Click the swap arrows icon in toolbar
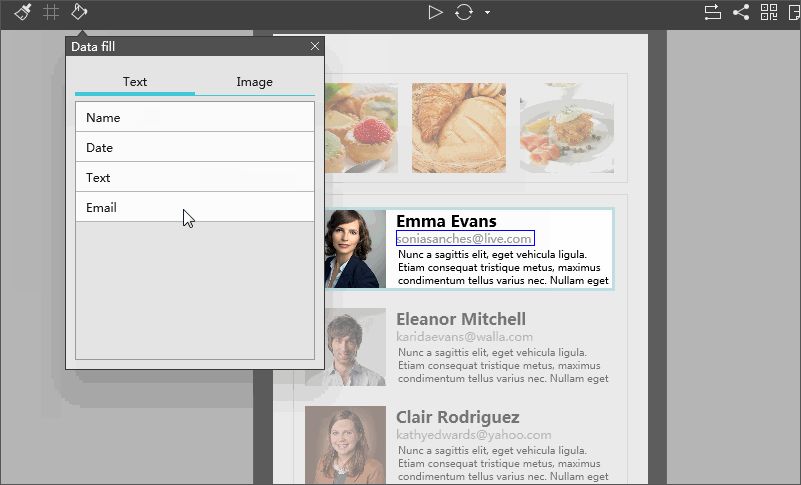 click(x=713, y=12)
